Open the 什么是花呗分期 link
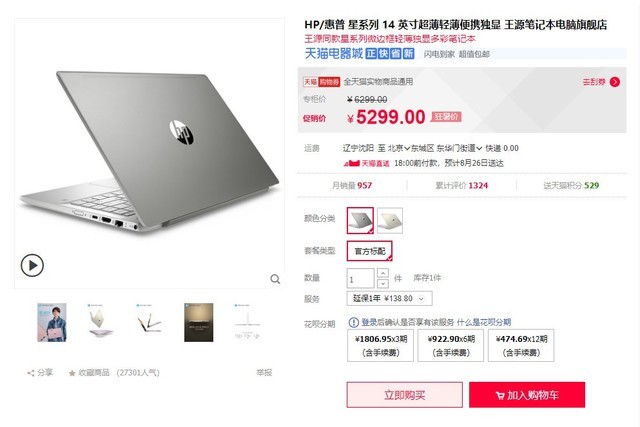Viewport: 640px width, 427px height. click(484, 322)
